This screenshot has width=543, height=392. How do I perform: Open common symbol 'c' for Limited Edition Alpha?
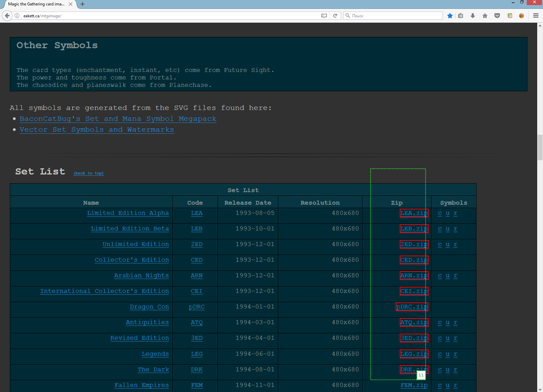point(440,213)
